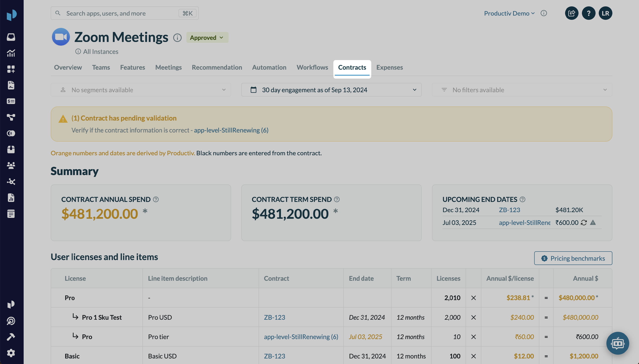Click the Contract Annual Spend help icon
639x364 pixels.
[156, 200]
